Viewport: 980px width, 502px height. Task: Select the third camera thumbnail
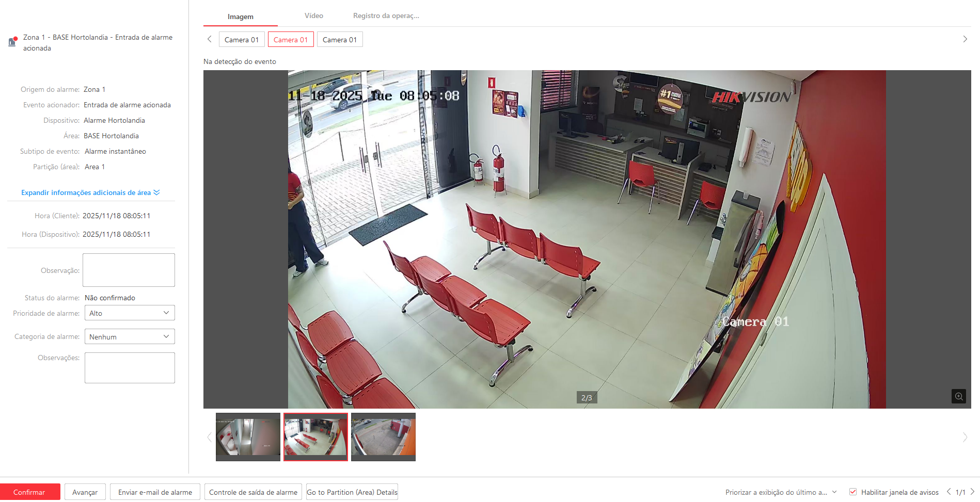[x=383, y=436]
